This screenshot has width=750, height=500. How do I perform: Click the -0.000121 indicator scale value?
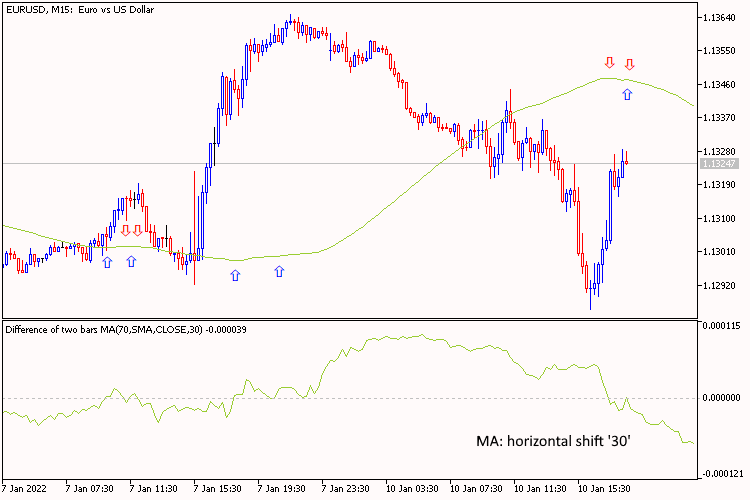point(721,474)
